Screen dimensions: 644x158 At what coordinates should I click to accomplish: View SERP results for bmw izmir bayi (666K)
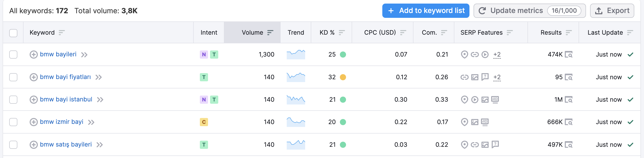[569, 122]
